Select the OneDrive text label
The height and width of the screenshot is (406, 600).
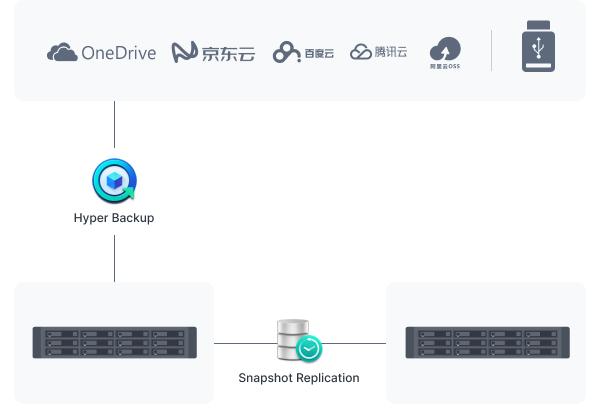pos(119,53)
